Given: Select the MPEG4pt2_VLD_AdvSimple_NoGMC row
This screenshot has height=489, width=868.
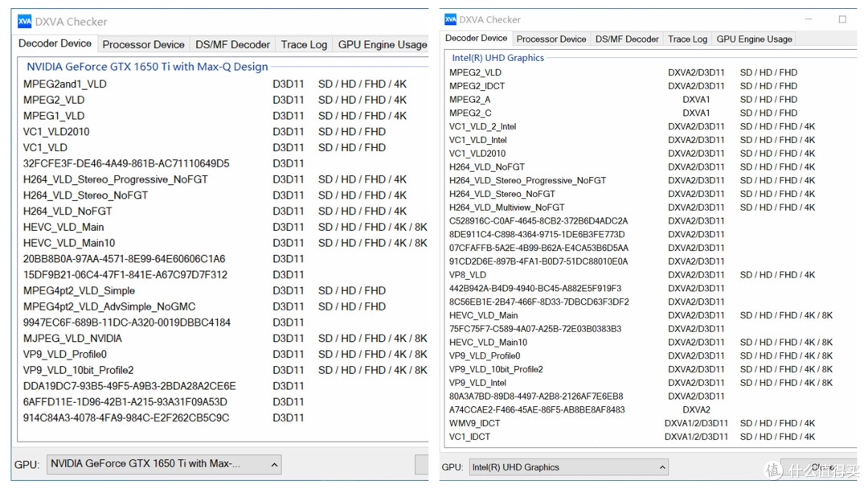Looking at the screenshot, I should click(205, 306).
